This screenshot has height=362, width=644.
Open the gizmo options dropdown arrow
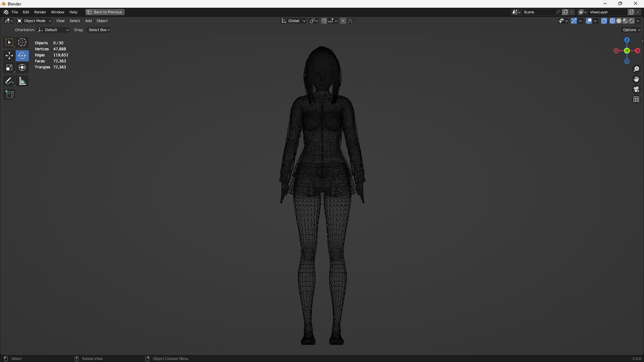580,21
